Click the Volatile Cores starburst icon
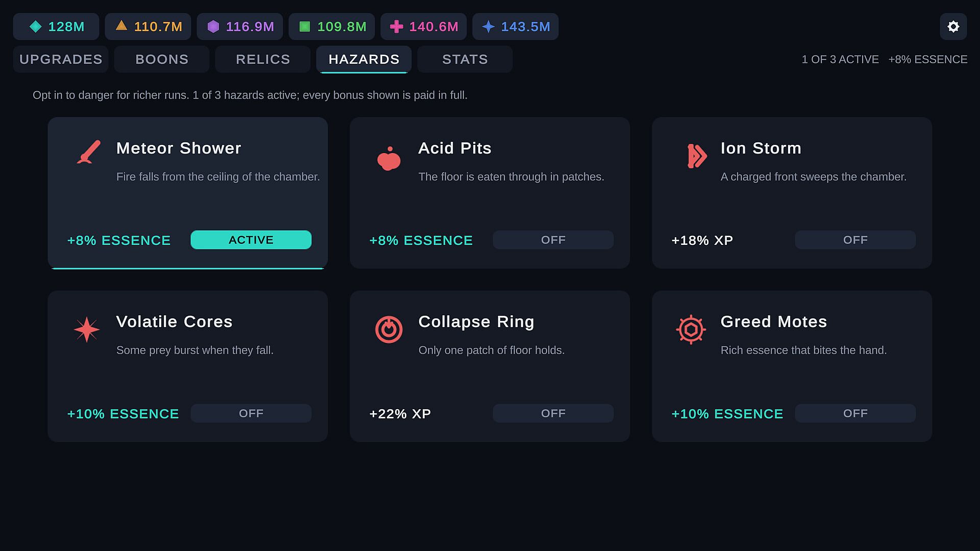The height and width of the screenshot is (551, 980). [87, 330]
